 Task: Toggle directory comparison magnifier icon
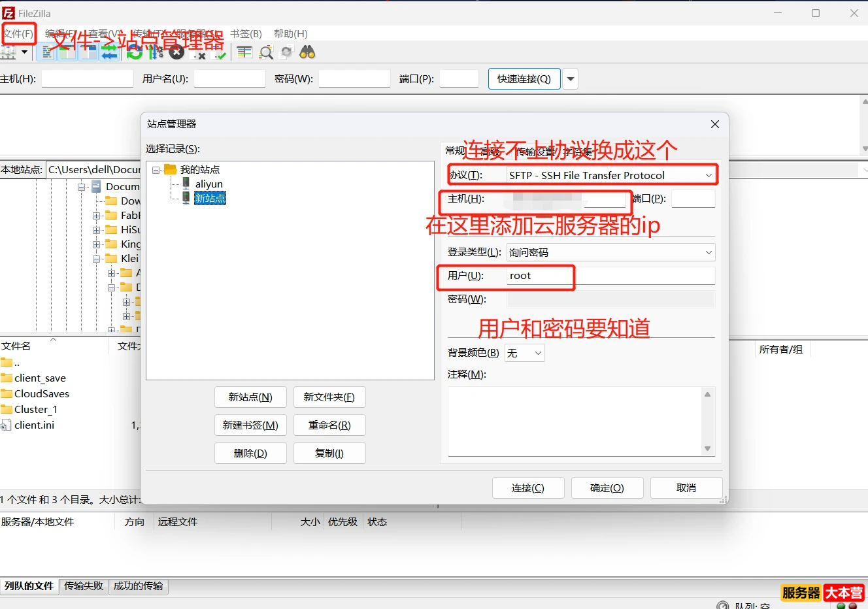(x=266, y=52)
